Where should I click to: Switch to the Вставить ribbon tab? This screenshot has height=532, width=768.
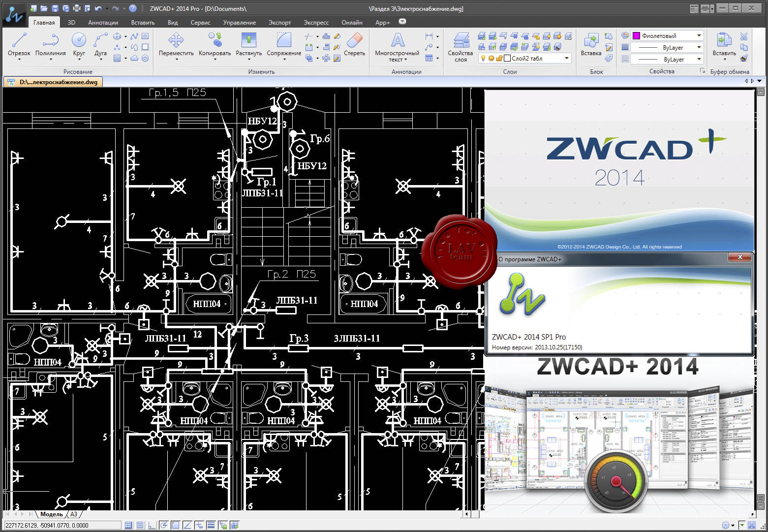point(143,22)
